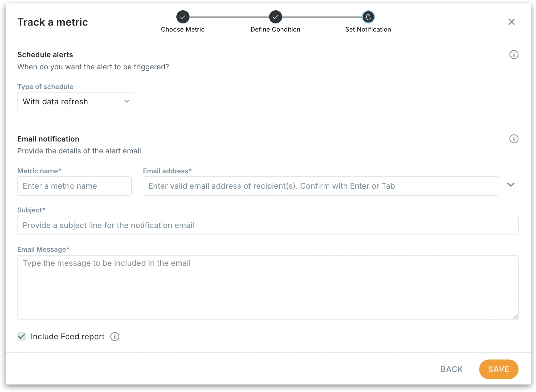Focus the Metric name input field
Viewport: 536px width, 392px height.
tap(74, 186)
